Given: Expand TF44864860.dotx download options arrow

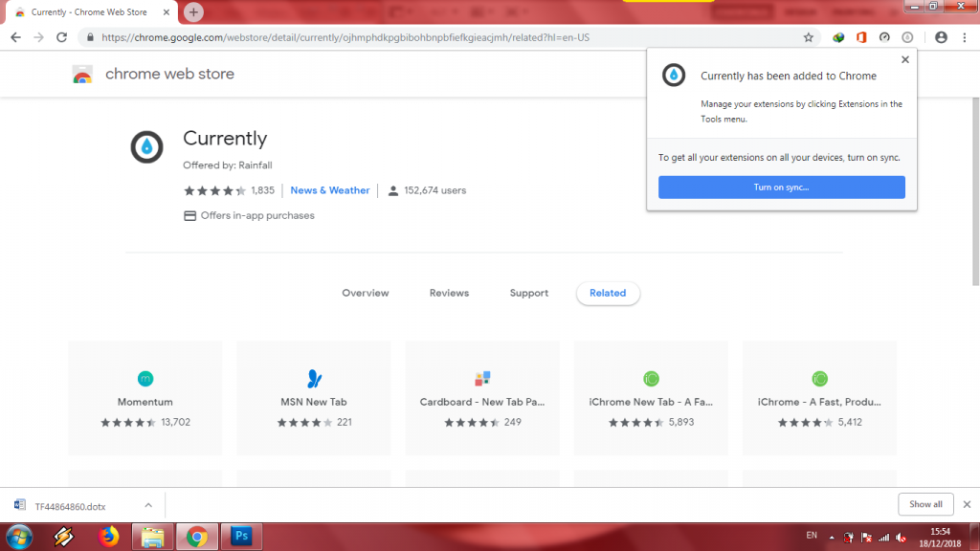Looking at the screenshot, I should tap(148, 504).
